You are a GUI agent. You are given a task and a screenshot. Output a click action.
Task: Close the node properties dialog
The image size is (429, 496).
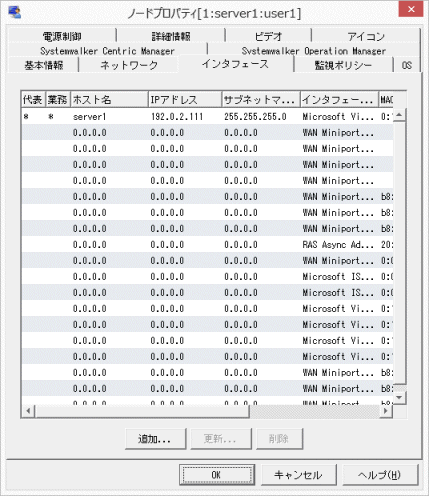coord(411,9)
